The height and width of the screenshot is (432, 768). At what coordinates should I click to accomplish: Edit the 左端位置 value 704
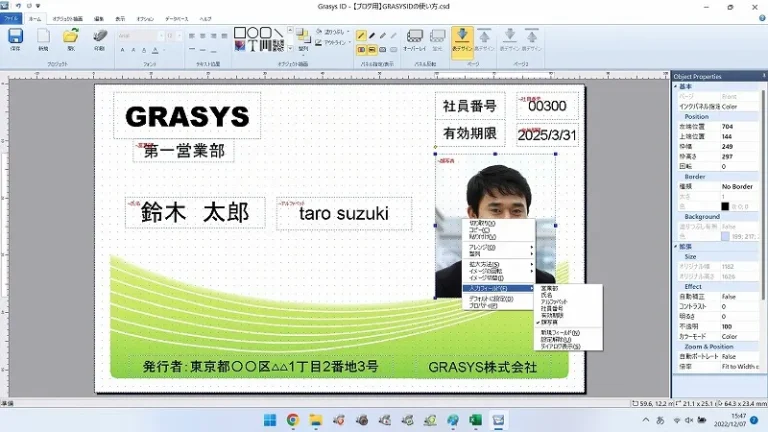[739, 126]
